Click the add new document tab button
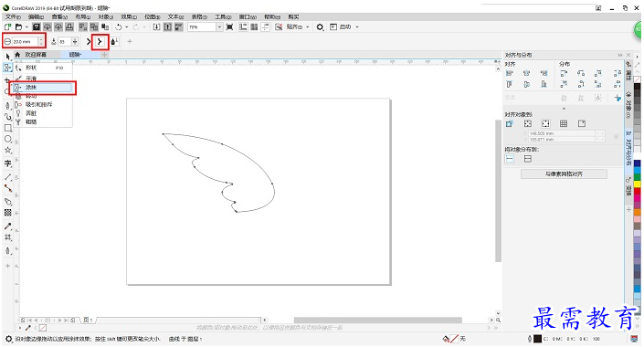This screenshot has height=347, width=644. pos(105,55)
